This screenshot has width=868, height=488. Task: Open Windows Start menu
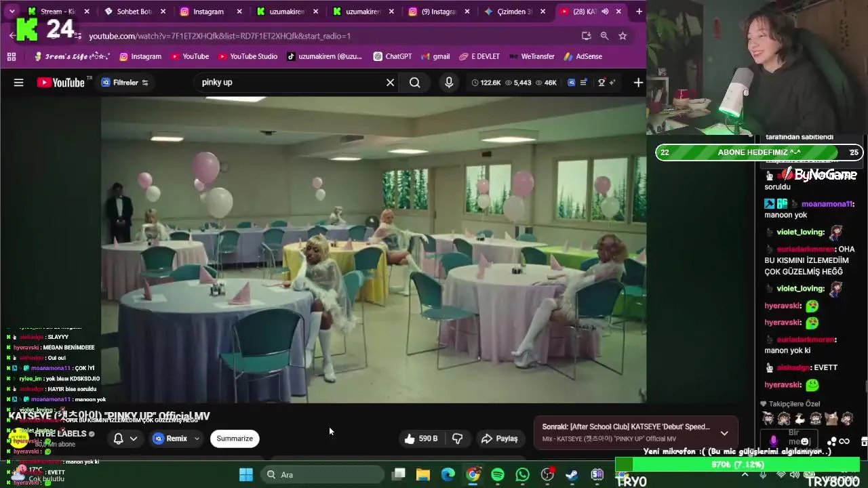(246, 474)
